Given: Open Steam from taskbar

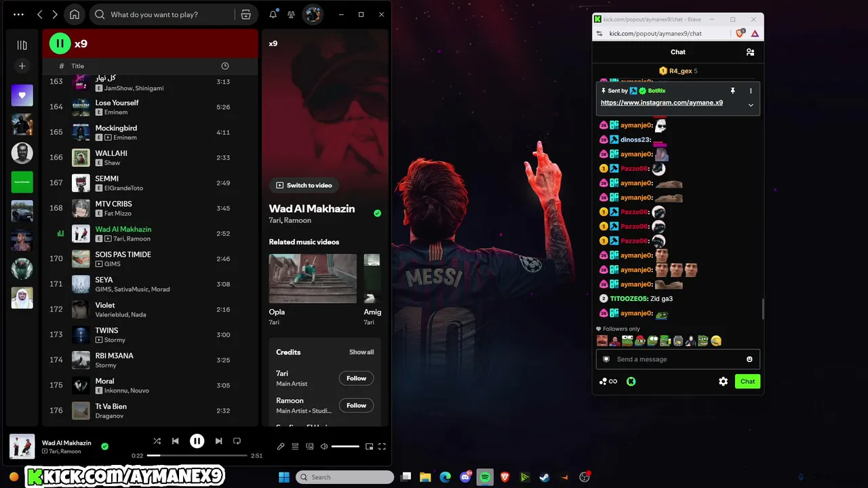Looking at the screenshot, I should (x=545, y=477).
